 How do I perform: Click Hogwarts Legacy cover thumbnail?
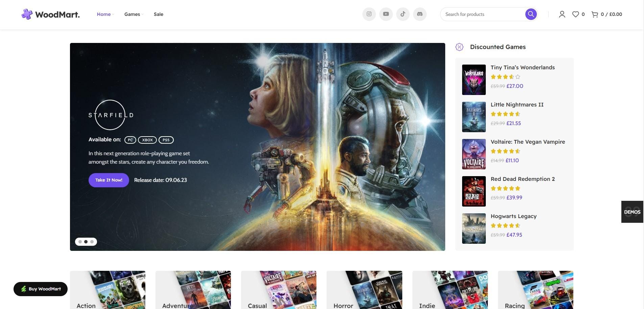(x=474, y=229)
